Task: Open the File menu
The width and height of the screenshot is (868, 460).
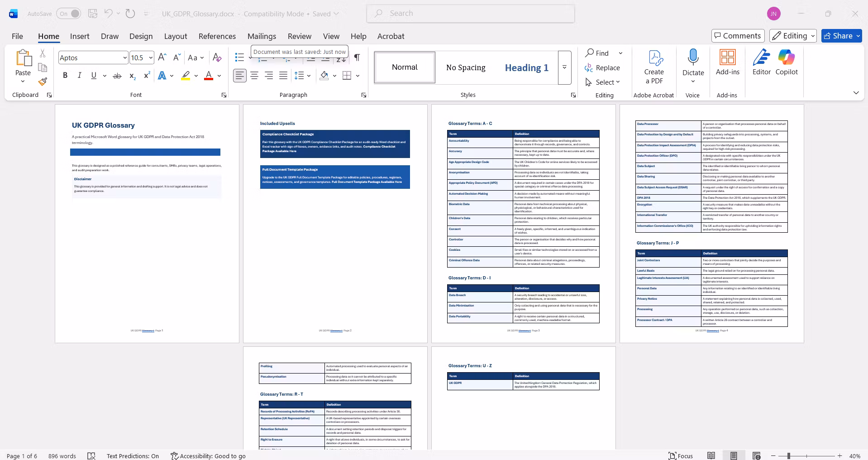Action: pos(17,36)
